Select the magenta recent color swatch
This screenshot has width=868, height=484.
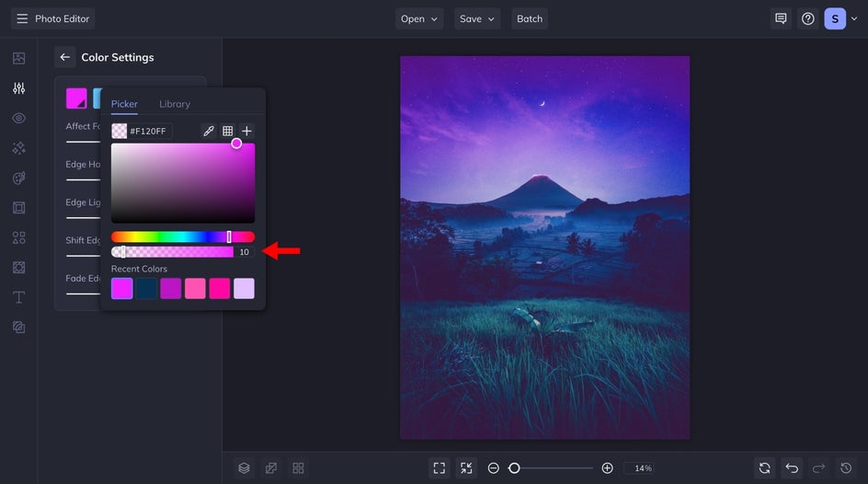[121, 289]
